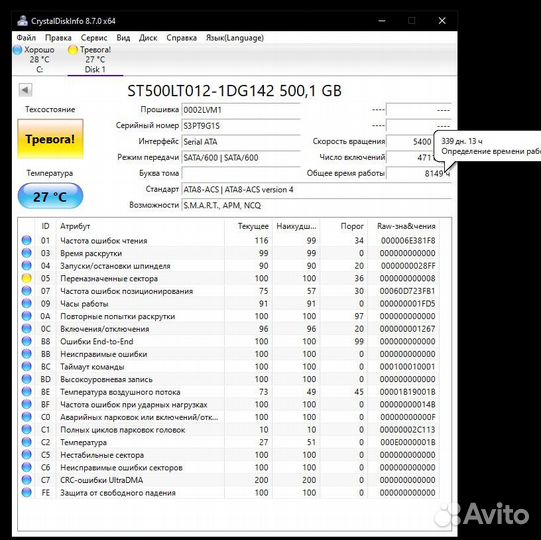Click the drive title ST500LT012-1DG142 500,1 GB
This screenshot has width=541, height=540.
point(235,91)
